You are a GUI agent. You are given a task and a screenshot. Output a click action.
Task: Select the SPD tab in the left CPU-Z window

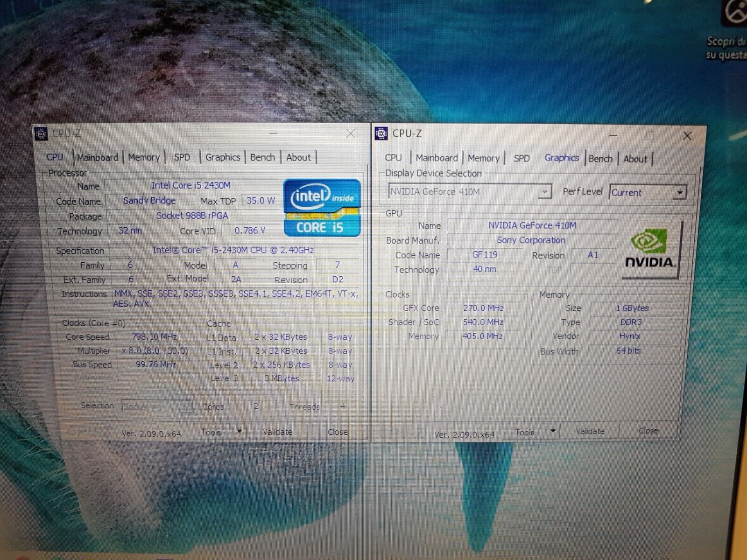tap(182, 157)
